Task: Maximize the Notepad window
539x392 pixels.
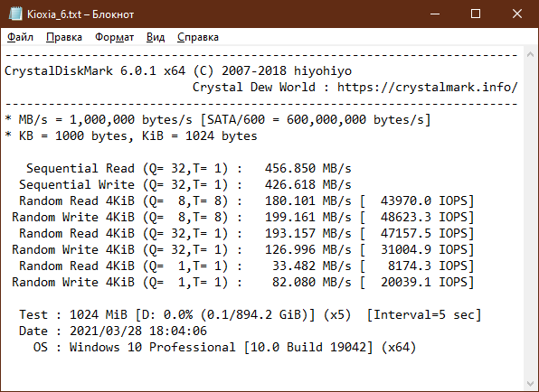Action: click(476, 14)
